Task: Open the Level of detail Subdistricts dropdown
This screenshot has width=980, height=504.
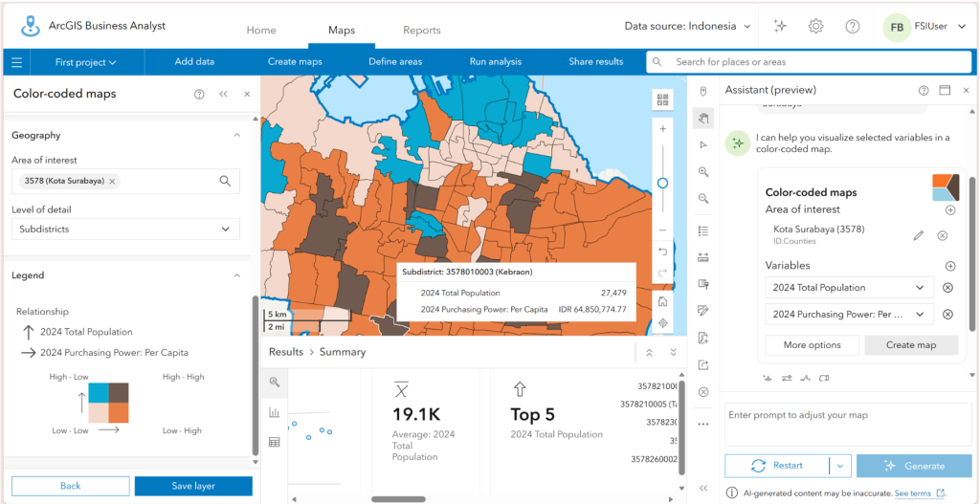Action: click(125, 230)
